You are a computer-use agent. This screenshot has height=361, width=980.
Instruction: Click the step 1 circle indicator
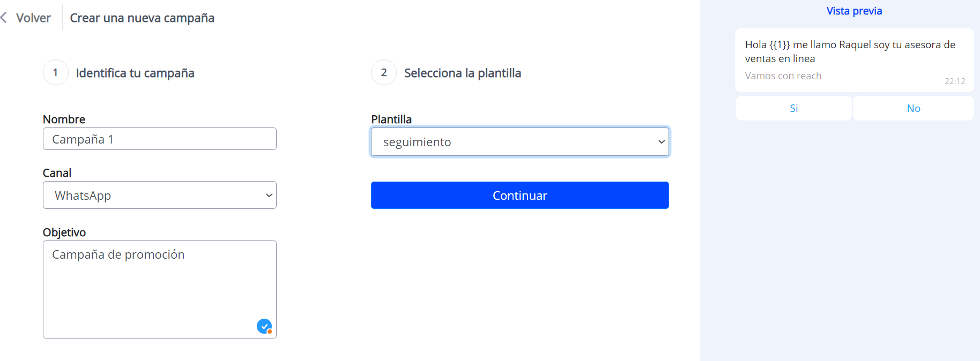coord(55,72)
